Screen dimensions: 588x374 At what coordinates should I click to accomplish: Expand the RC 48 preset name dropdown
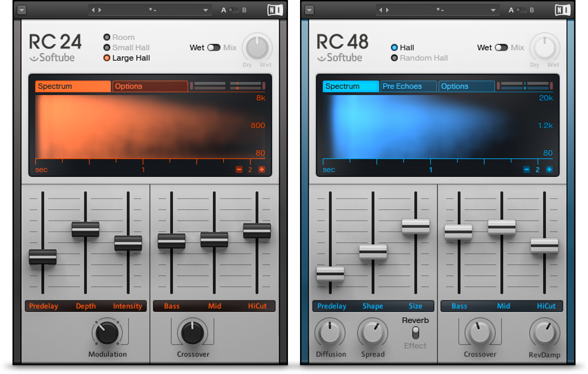tap(493, 10)
